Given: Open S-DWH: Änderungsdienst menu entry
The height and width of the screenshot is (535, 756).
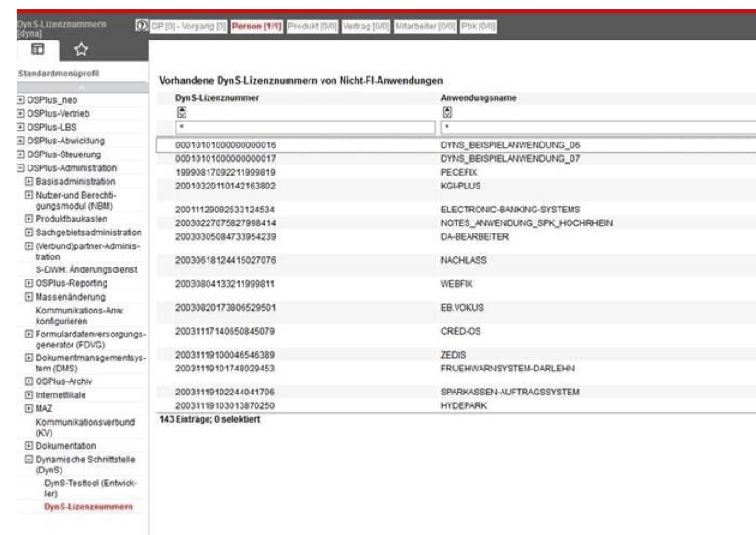Looking at the screenshot, I should pyautogui.click(x=86, y=269).
